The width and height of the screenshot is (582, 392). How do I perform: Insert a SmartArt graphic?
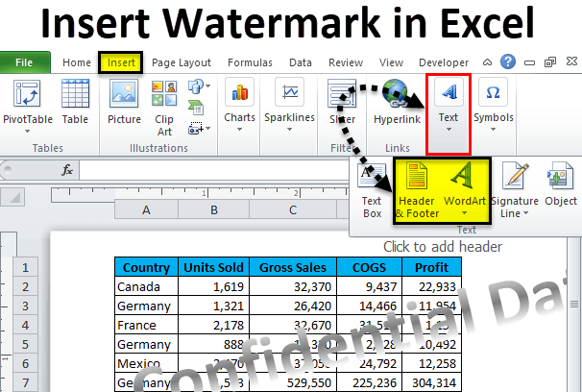(x=196, y=108)
